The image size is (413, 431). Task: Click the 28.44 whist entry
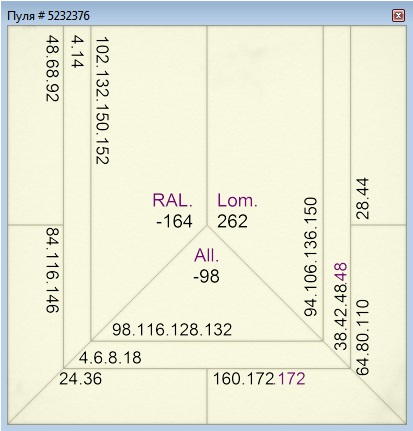(363, 198)
